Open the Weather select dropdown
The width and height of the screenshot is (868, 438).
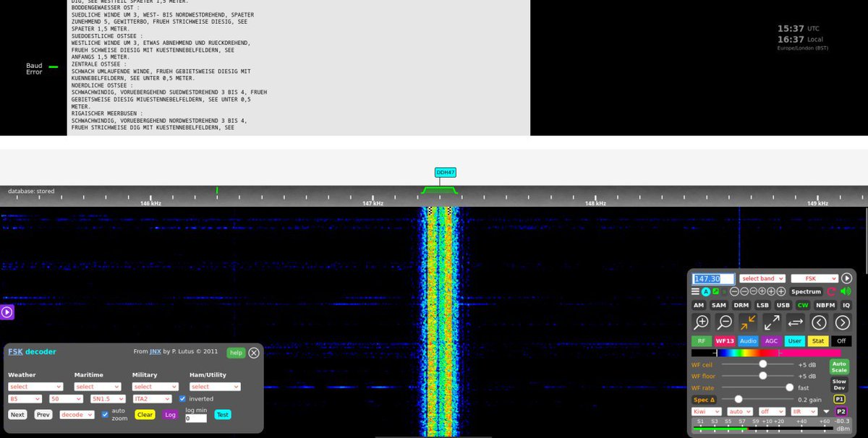point(35,387)
